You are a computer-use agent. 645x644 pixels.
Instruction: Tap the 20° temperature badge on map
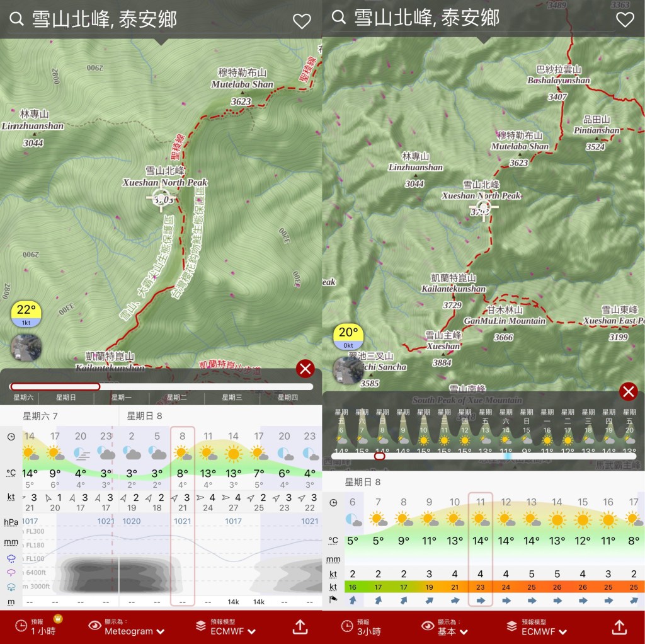click(x=348, y=336)
